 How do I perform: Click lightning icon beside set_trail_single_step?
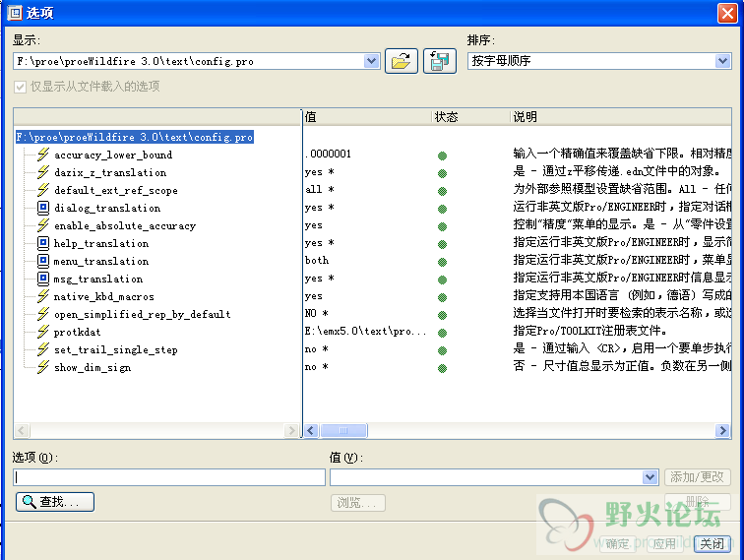pyautogui.click(x=43, y=349)
